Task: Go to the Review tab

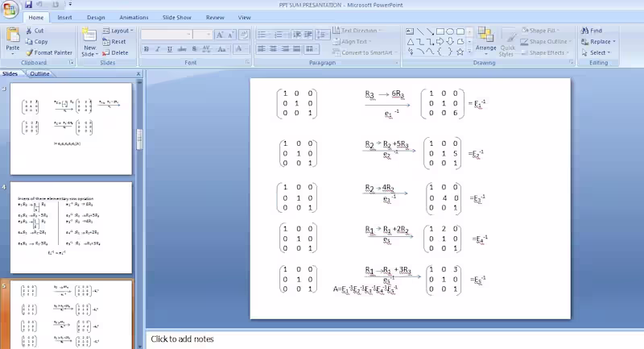Action: [x=215, y=17]
